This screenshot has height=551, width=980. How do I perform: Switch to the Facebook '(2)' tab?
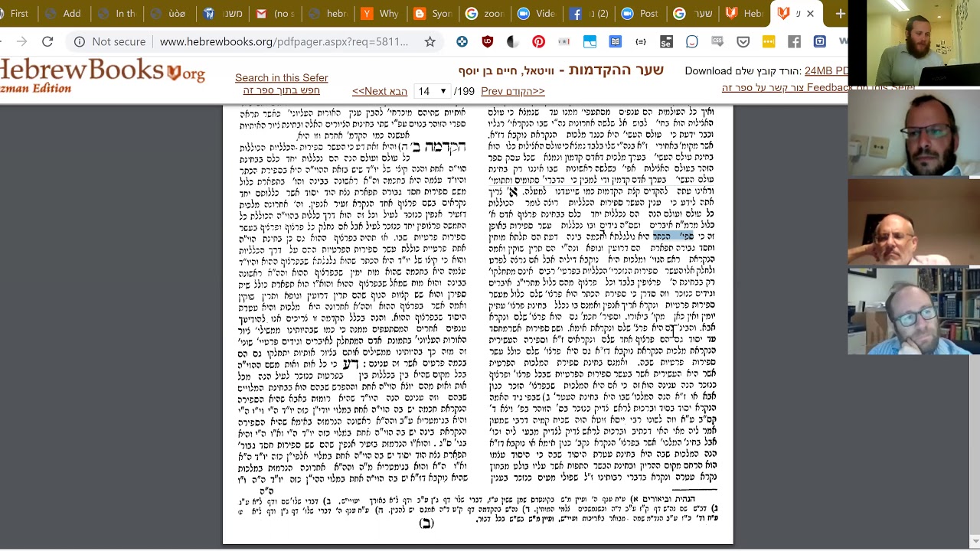point(587,14)
